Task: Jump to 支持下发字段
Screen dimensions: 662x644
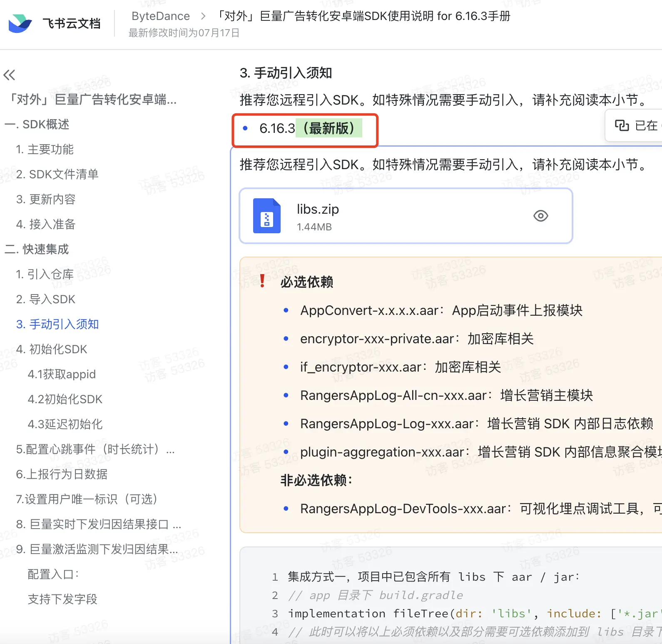Action: pyautogui.click(x=62, y=599)
